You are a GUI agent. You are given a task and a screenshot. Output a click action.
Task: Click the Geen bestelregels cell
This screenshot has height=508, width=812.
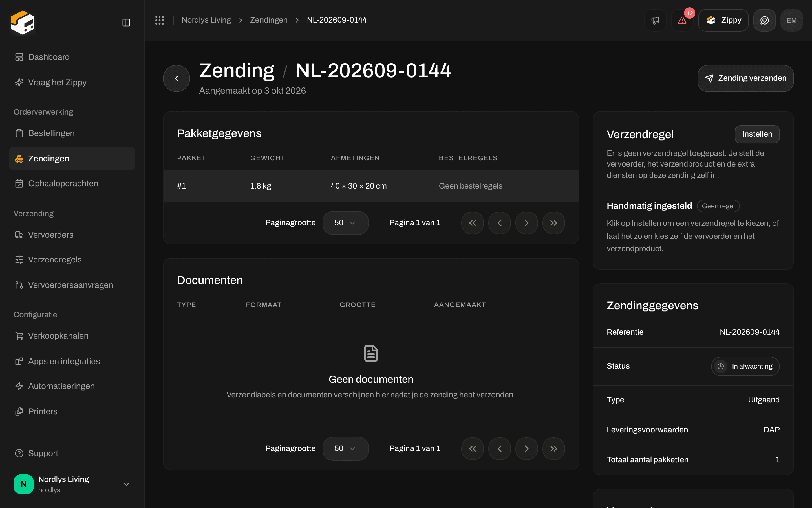(470, 186)
